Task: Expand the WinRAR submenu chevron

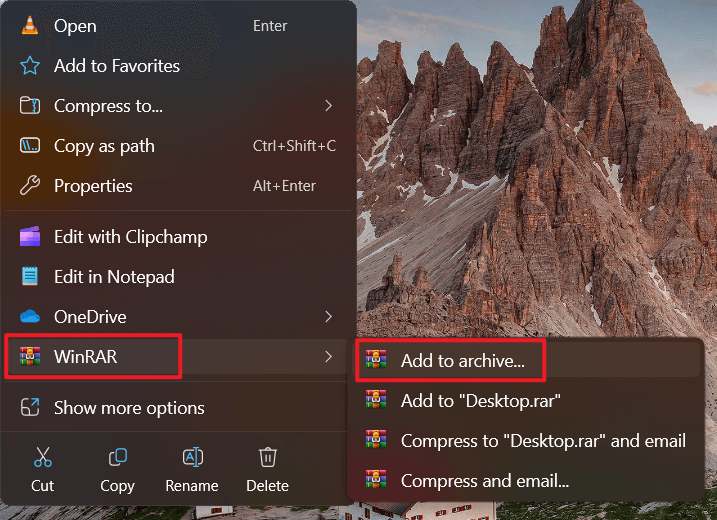Action: (329, 357)
